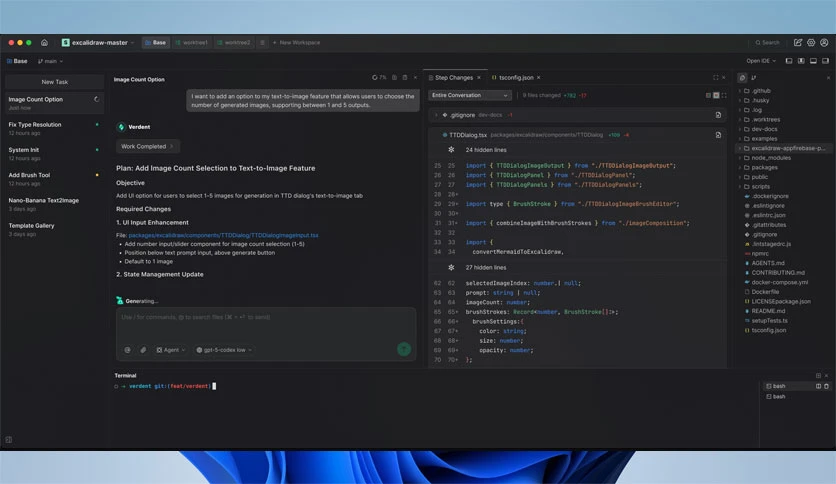Click the compose new note icon

click(x=798, y=43)
